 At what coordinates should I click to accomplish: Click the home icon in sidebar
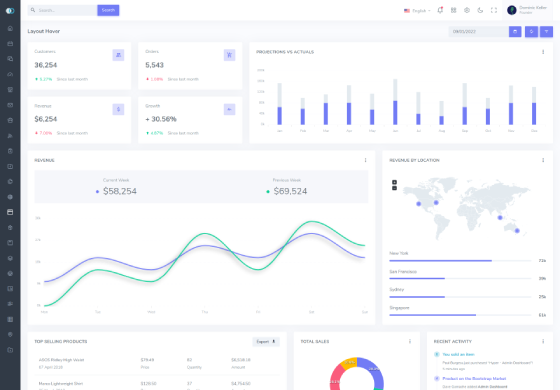tap(10, 28)
